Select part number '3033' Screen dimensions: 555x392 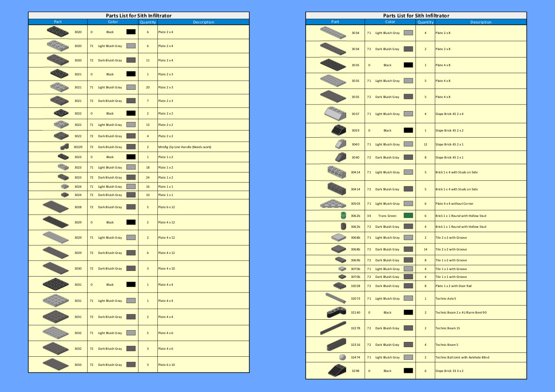(x=78, y=365)
